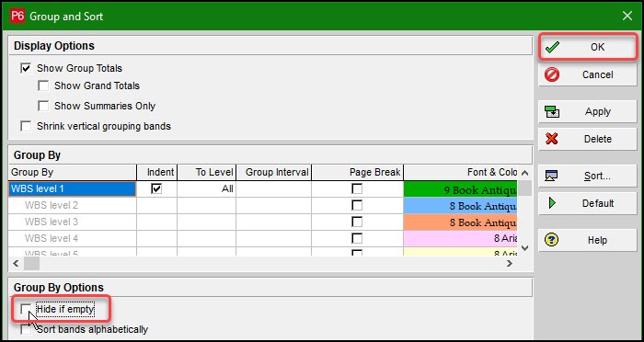Click the Sort button's icon
This screenshot has width=644, height=342.
(x=551, y=176)
